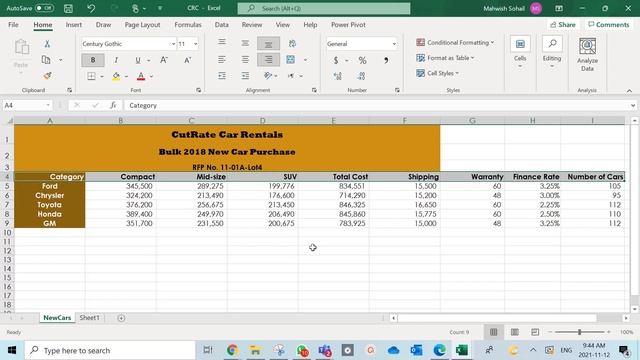
Task: Switch to Page Layout view
Action: click(514, 332)
